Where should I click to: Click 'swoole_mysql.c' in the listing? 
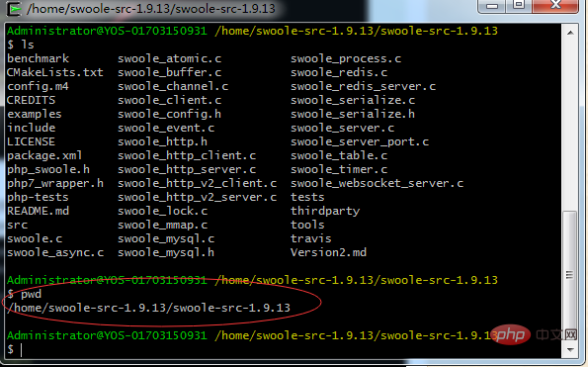coord(166,238)
